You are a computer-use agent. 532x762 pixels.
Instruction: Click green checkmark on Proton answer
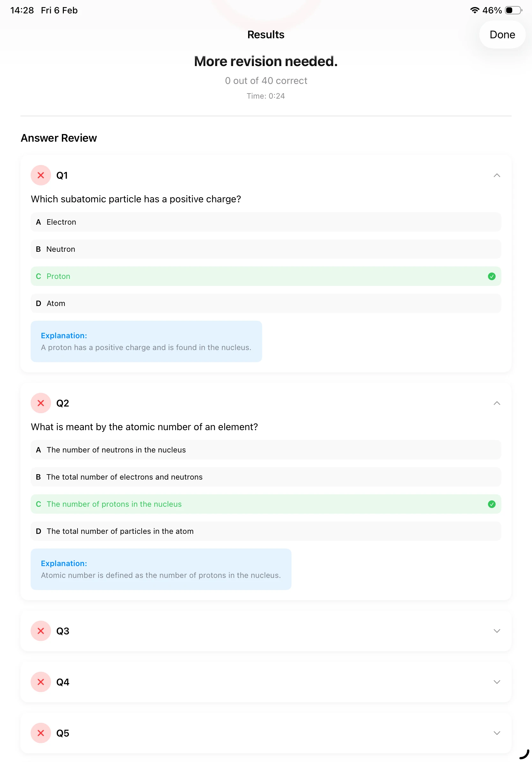(491, 276)
